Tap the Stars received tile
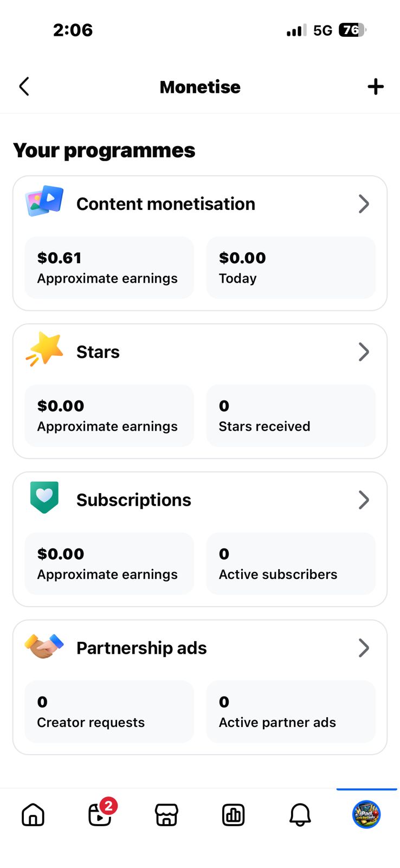Screen dimensions: 400x868 pyautogui.click(x=291, y=416)
